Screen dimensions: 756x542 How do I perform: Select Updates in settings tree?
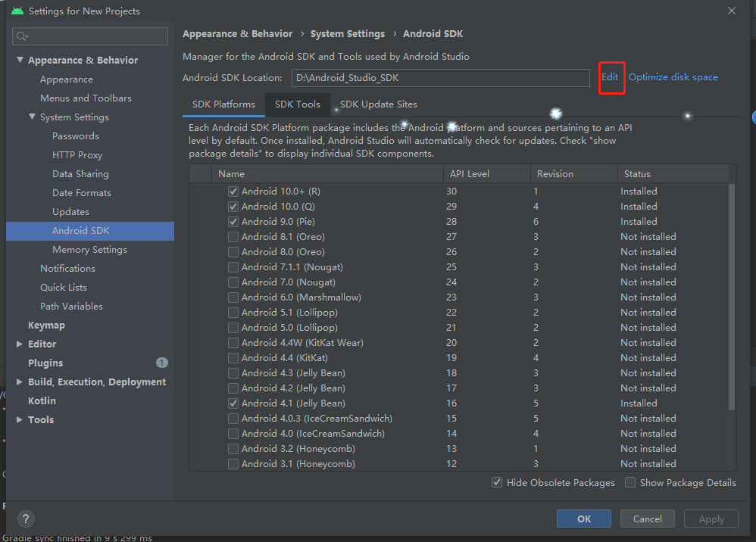[70, 212]
